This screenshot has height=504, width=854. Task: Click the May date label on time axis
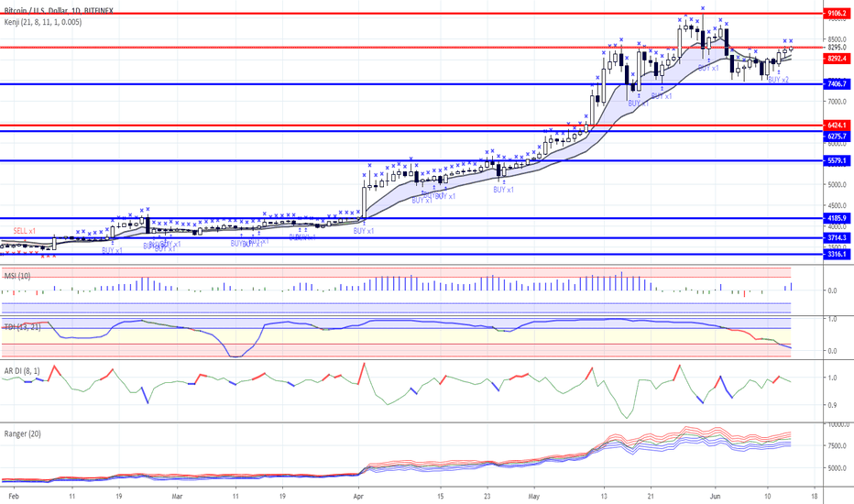click(533, 497)
